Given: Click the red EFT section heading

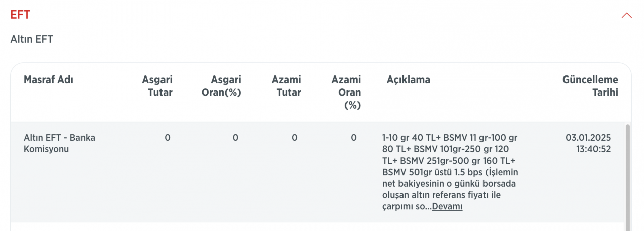Looking at the screenshot, I should click(x=20, y=15).
